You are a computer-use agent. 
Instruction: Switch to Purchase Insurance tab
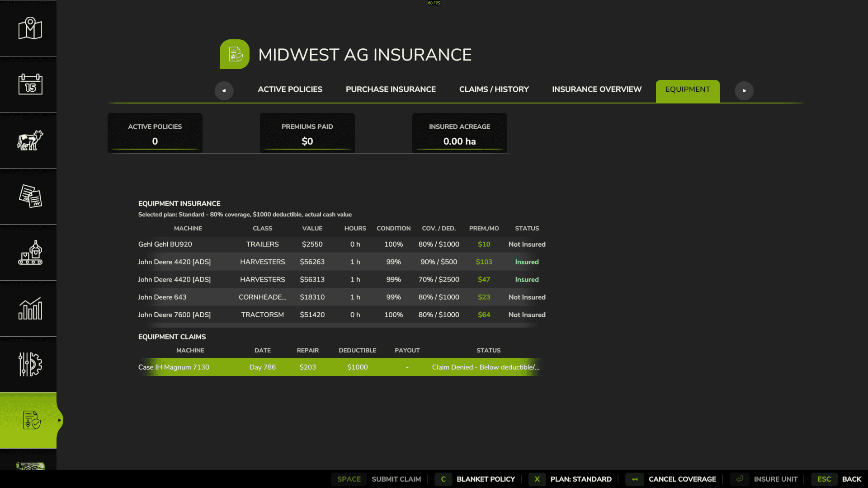[x=391, y=89]
